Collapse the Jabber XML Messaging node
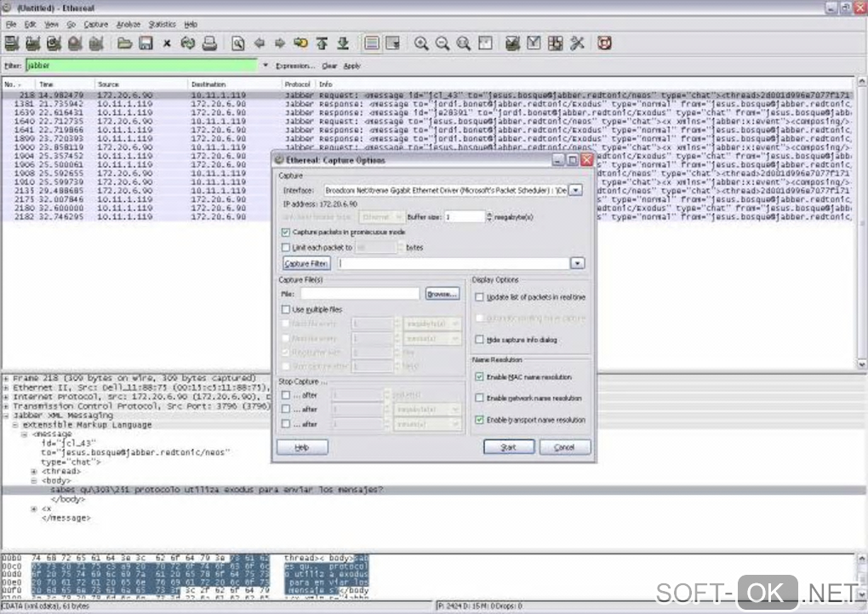 [x=6, y=415]
